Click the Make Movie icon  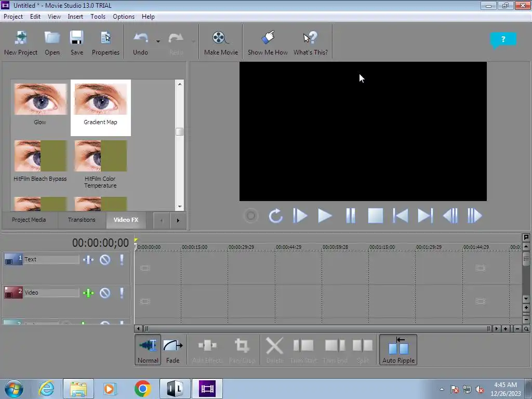(x=221, y=43)
